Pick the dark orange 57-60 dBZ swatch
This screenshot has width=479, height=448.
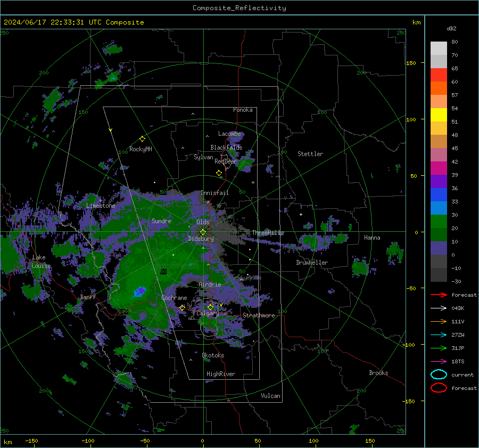coord(439,88)
